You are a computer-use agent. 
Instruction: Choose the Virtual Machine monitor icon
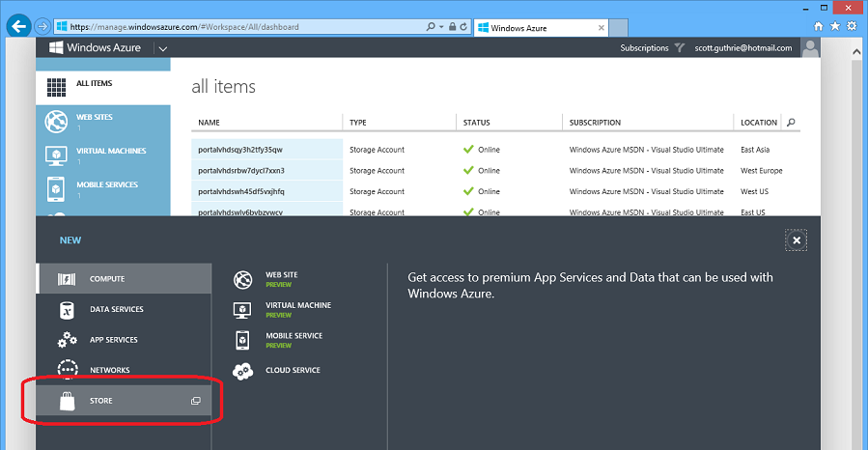point(242,310)
